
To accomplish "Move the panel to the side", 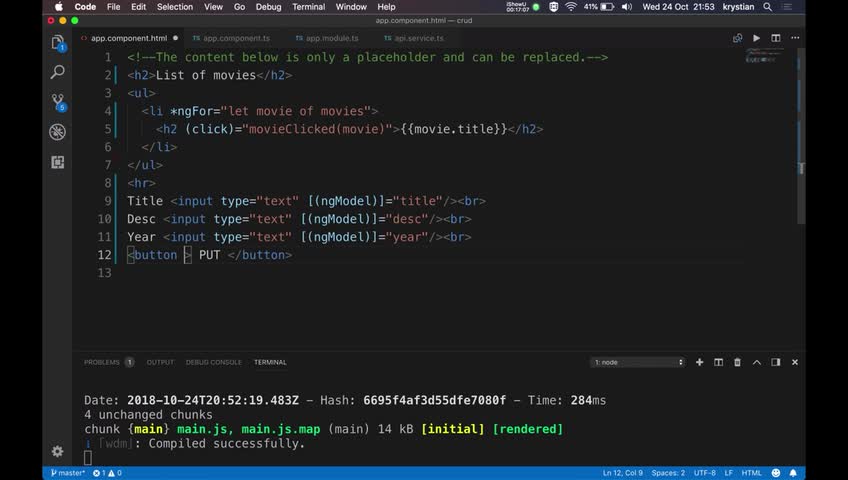I will pos(776,362).
